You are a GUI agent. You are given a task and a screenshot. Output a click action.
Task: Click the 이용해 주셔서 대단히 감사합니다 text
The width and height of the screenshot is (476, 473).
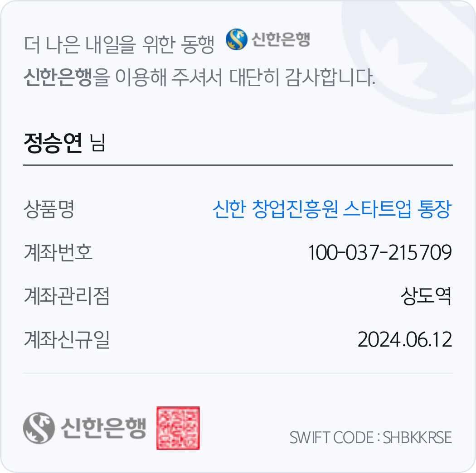click(x=245, y=77)
